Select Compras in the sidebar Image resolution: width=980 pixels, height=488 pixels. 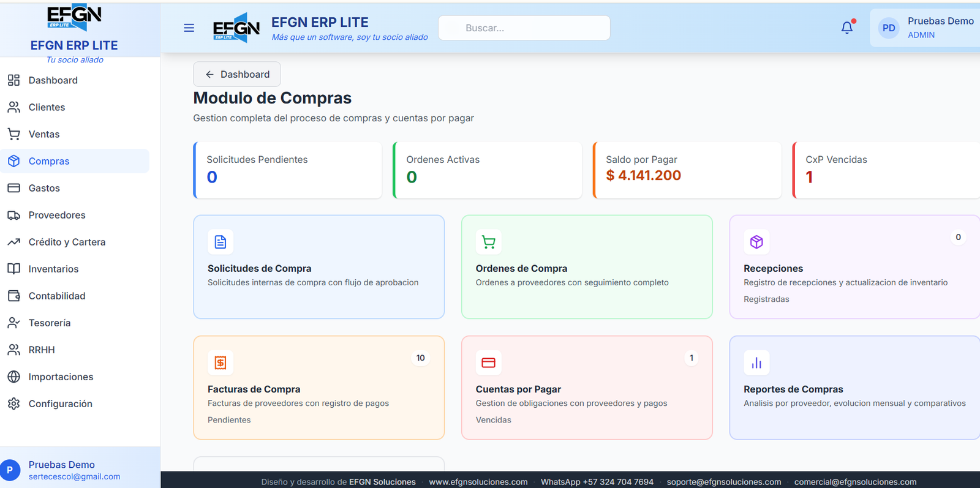(x=75, y=161)
